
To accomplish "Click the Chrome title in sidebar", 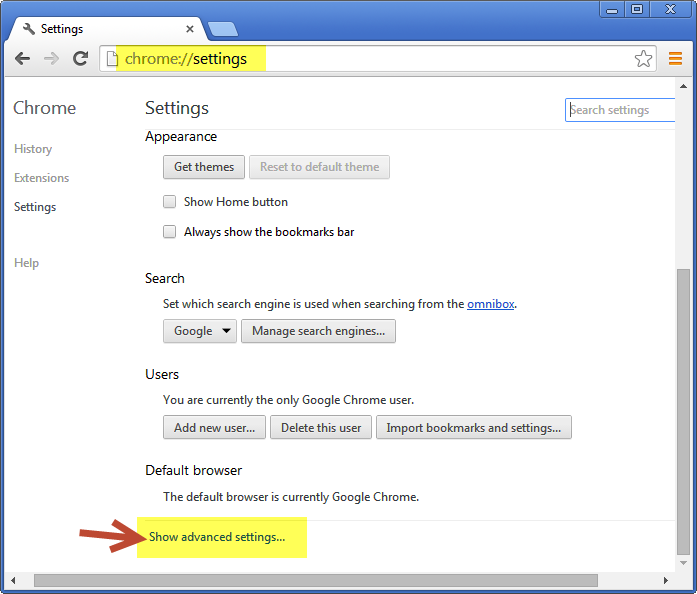I will [44, 108].
